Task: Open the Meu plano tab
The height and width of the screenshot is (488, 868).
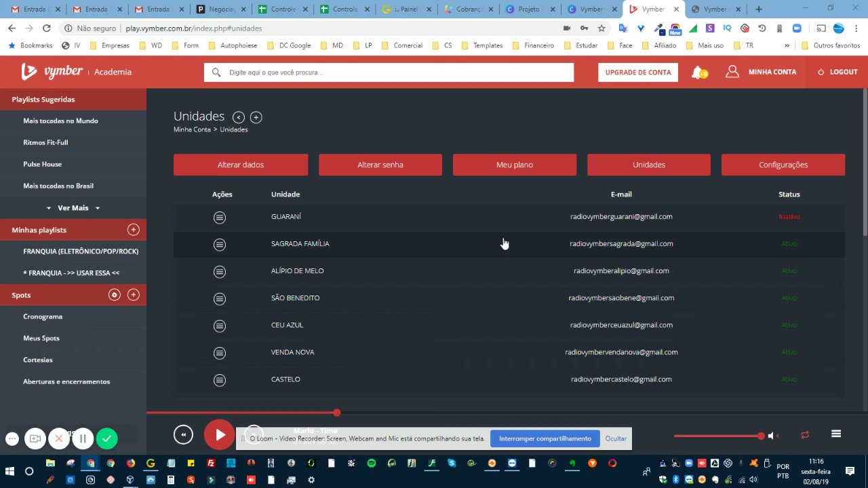Action: point(515,165)
